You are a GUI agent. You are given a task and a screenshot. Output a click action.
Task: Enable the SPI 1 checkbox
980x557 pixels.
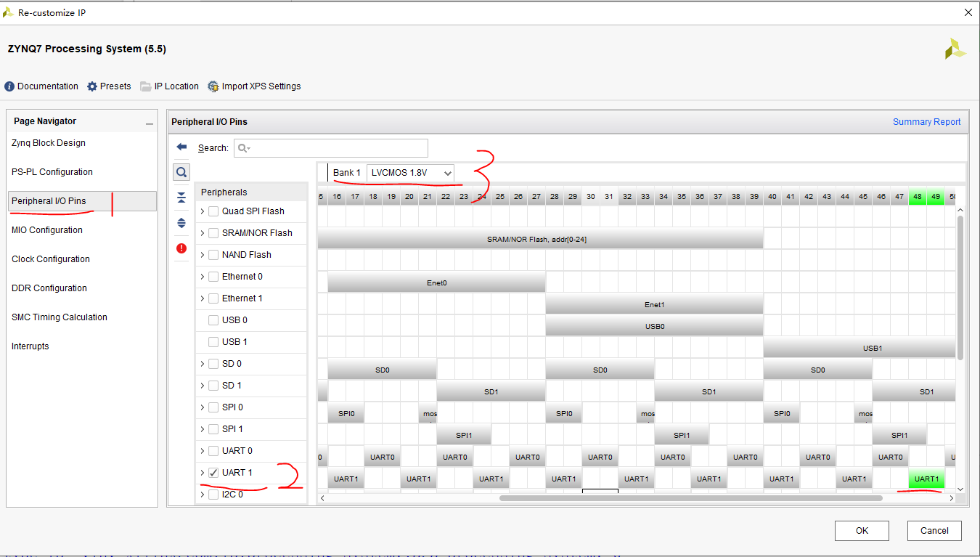click(x=213, y=429)
